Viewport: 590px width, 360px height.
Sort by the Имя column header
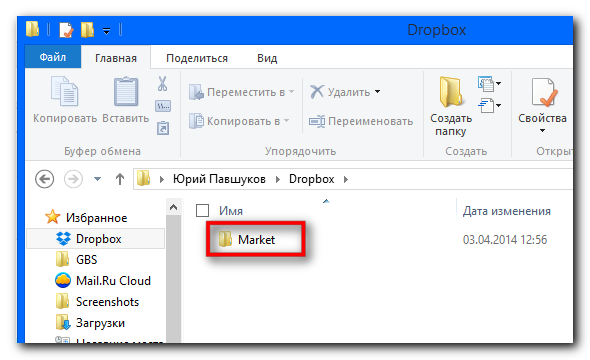click(x=231, y=211)
